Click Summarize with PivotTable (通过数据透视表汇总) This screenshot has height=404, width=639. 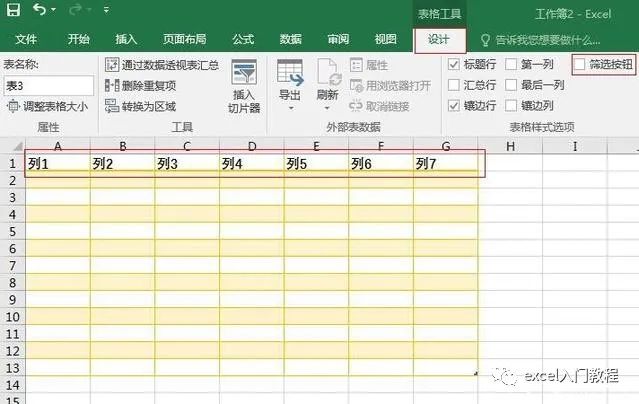(161, 64)
